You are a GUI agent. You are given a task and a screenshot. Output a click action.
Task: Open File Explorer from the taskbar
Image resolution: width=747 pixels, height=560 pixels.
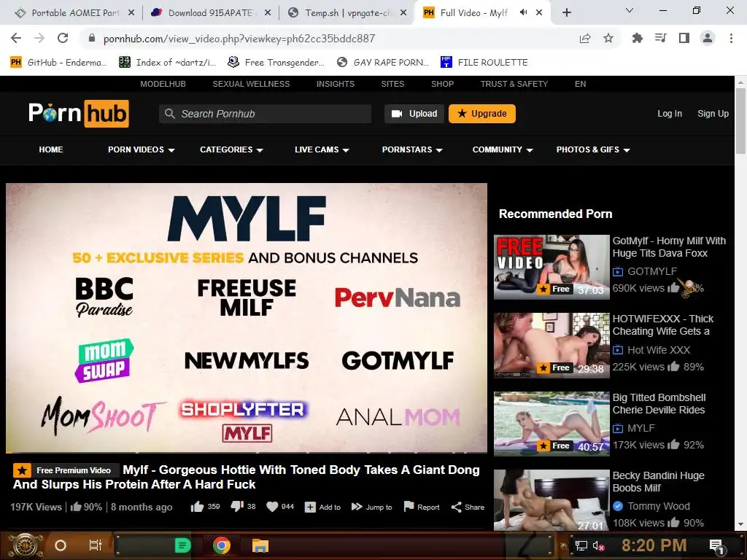(x=260, y=545)
